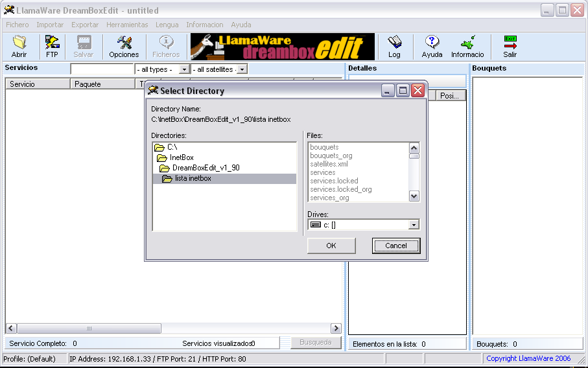Cancel the Select Directory dialog

(x=396, y=246)
